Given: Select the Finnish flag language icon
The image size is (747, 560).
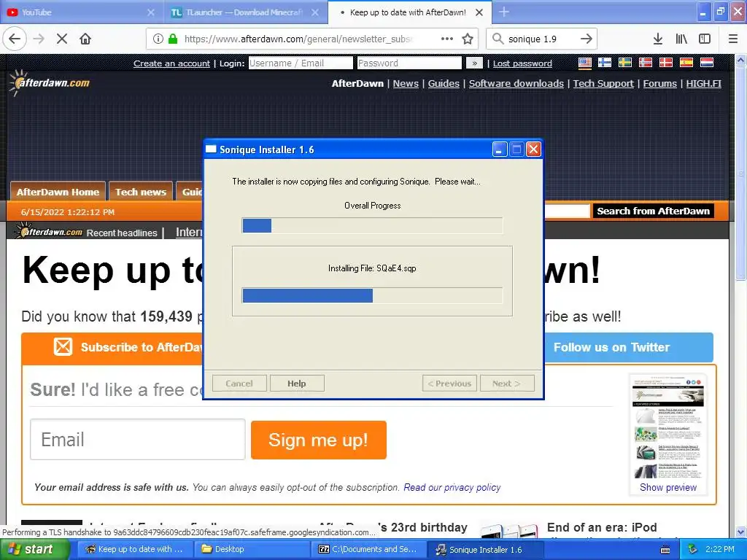Looking at the screenshot, I should click(605, 63).
